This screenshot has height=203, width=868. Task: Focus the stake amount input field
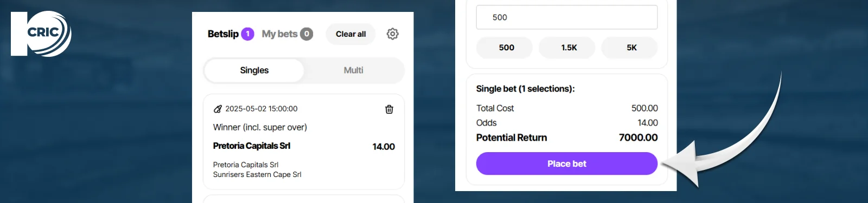click(x=567, y=17)
